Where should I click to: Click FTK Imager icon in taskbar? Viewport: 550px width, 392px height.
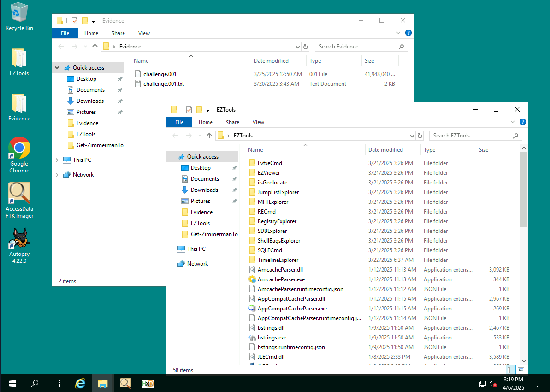[125, 383]
